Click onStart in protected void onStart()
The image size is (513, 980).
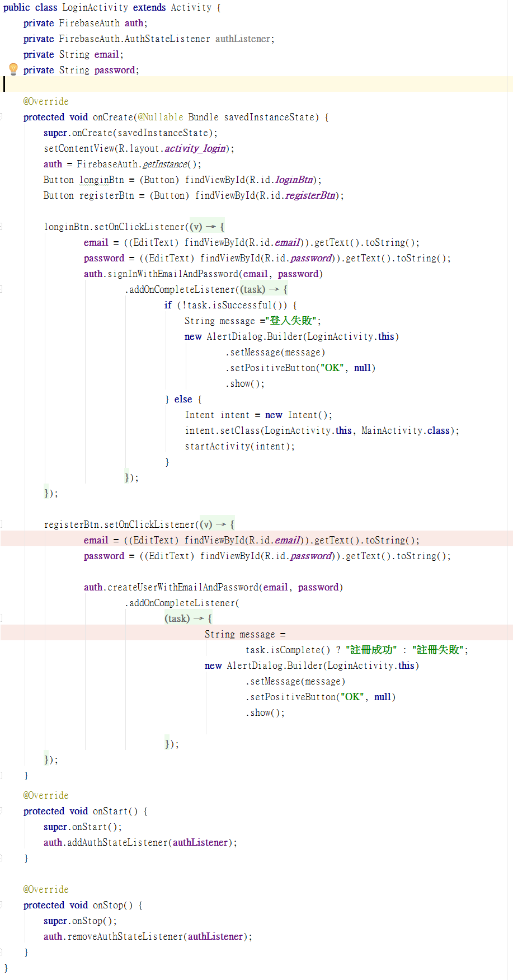(x=110, y=812)
